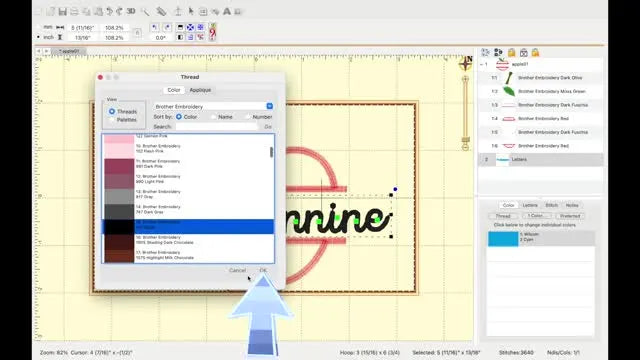This screenshot has width=640, height=360.
Task: Click the aspect ratio lock icon
Action: click(x=137, y=32)
